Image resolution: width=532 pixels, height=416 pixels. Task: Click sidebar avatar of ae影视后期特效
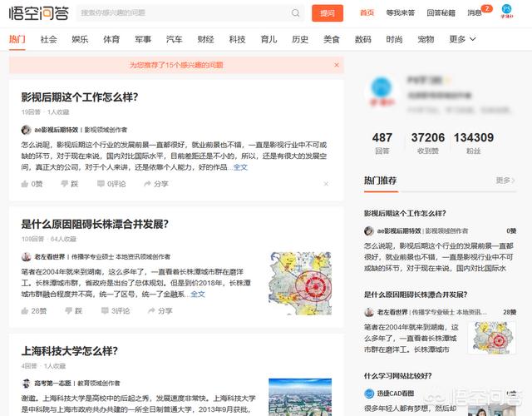[369, 231]
